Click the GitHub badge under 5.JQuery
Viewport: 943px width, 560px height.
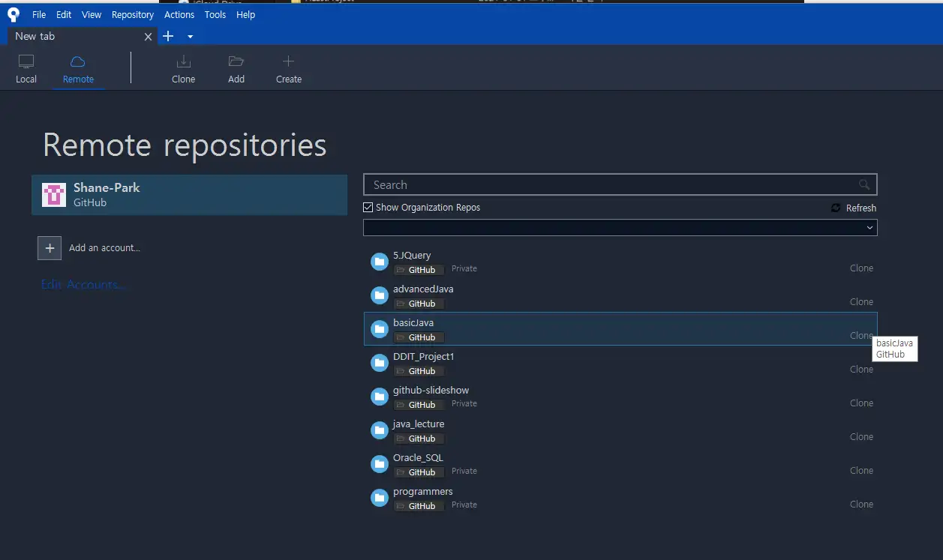tap(419, 270)
